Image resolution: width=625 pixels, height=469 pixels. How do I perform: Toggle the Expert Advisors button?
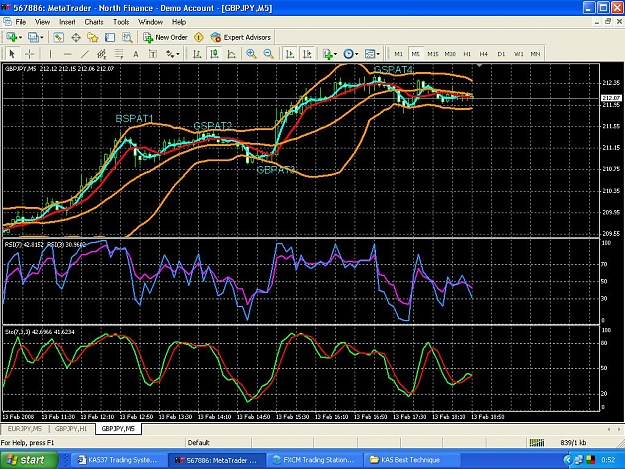click(x=241, y=37)
